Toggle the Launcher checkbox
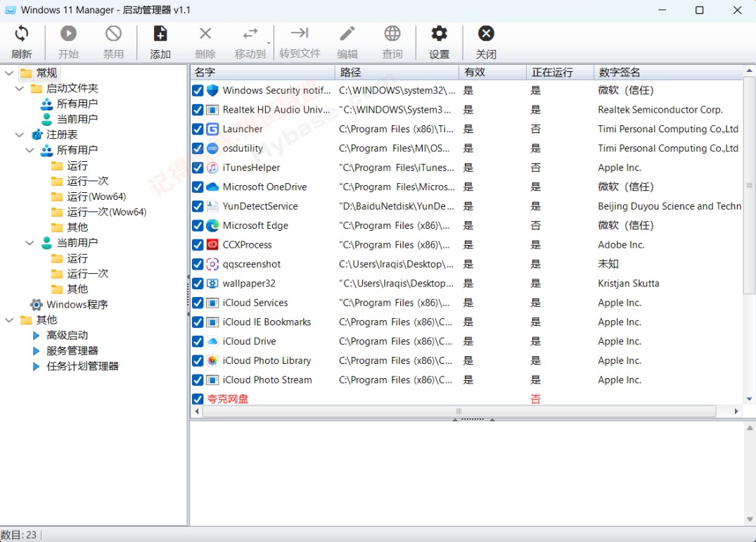The image size is (756, 542). pyautogui.click(x=198, y=129)
